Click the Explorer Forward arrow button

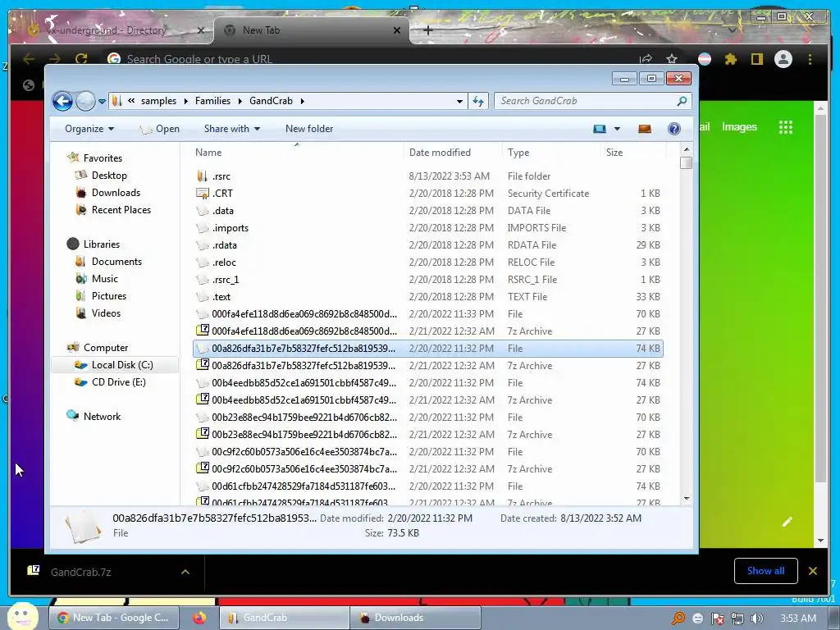pos(85,101)
